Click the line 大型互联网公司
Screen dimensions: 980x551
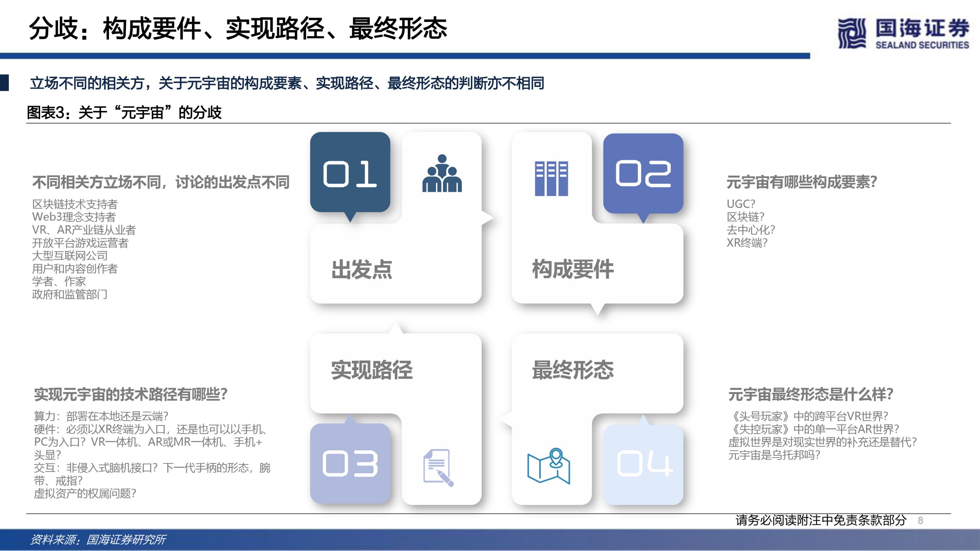[70, 256]
